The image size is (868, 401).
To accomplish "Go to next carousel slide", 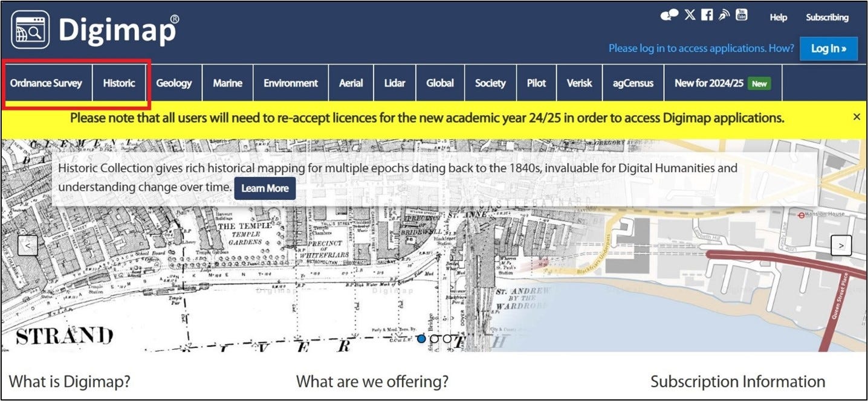I will [x=841, y=245].
